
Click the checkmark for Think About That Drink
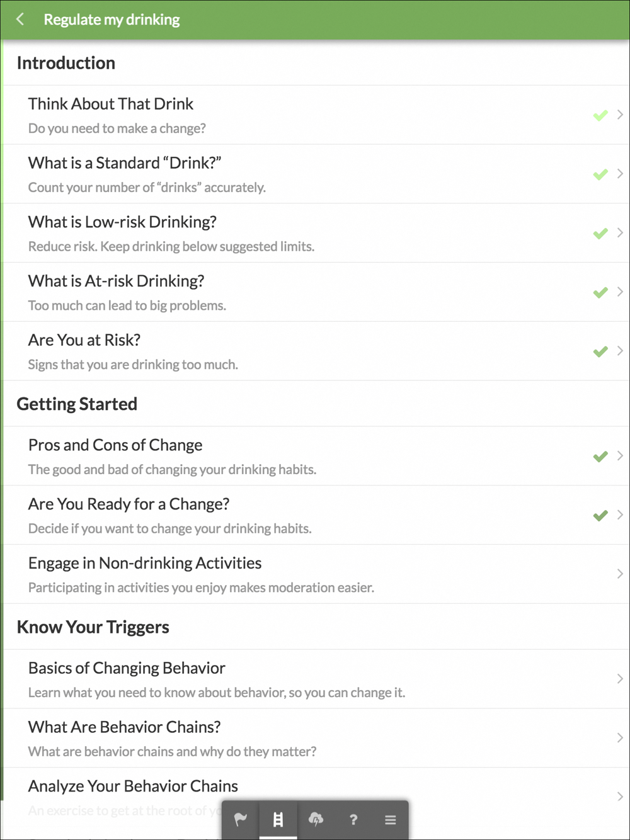click(600, 115)
